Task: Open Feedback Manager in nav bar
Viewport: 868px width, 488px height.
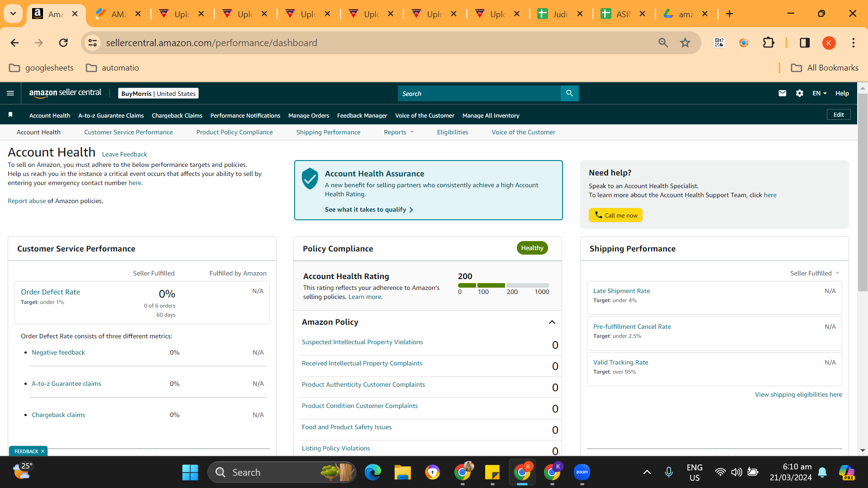Action: click(362, 115)
